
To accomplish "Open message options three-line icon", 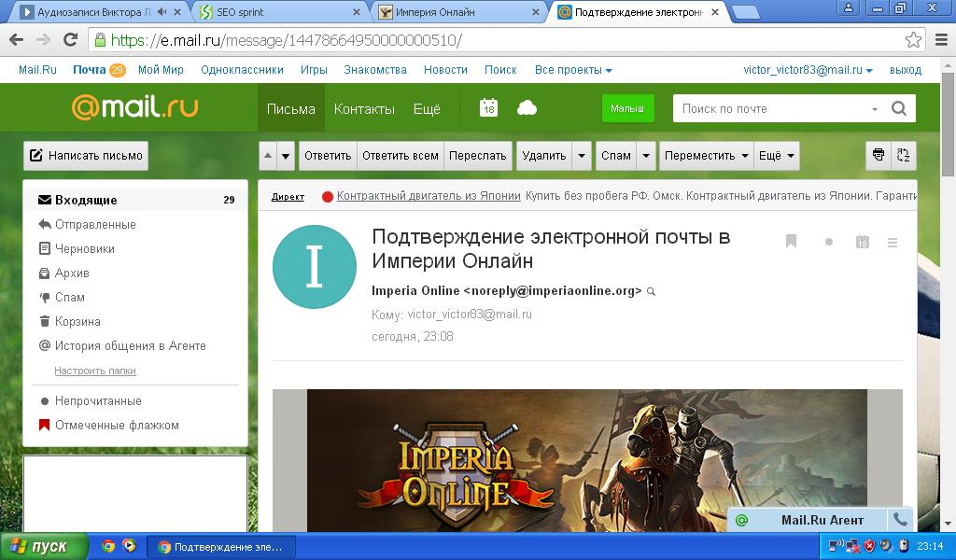I will tap(893, 243).
